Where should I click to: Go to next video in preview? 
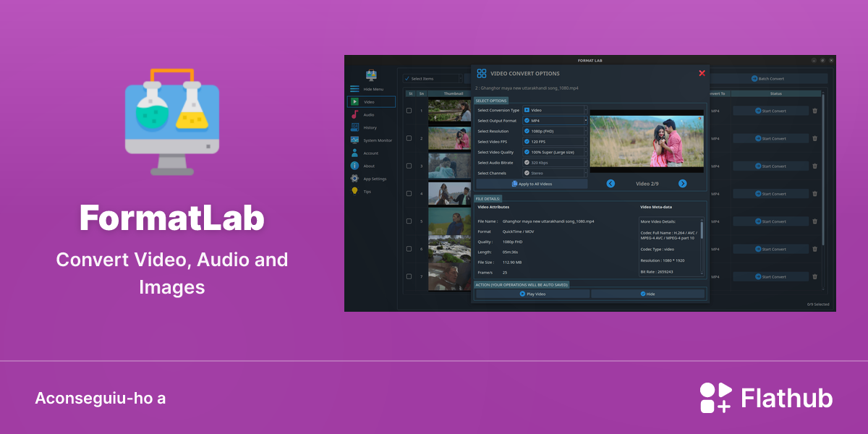pos(682,184)
